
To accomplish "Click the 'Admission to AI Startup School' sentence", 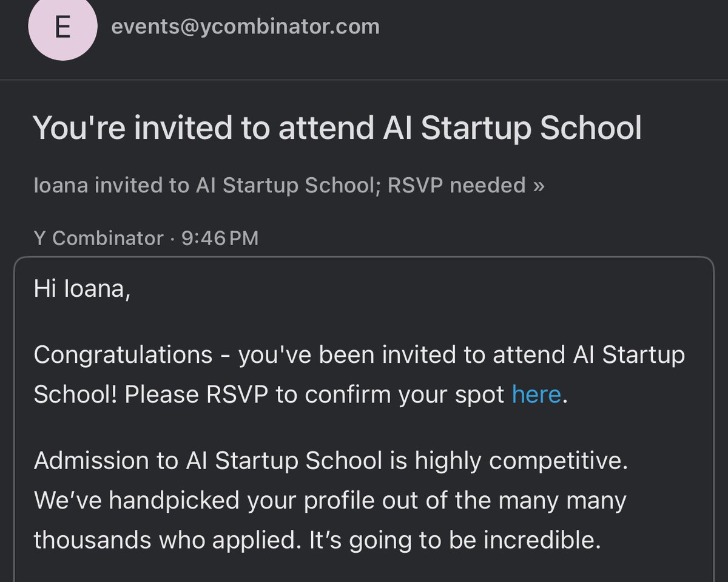I will click(x=207, y=461).
